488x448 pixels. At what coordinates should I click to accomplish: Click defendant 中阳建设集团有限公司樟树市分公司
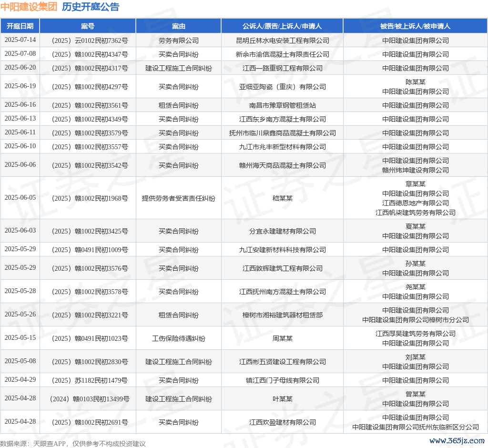coord(416,320)
